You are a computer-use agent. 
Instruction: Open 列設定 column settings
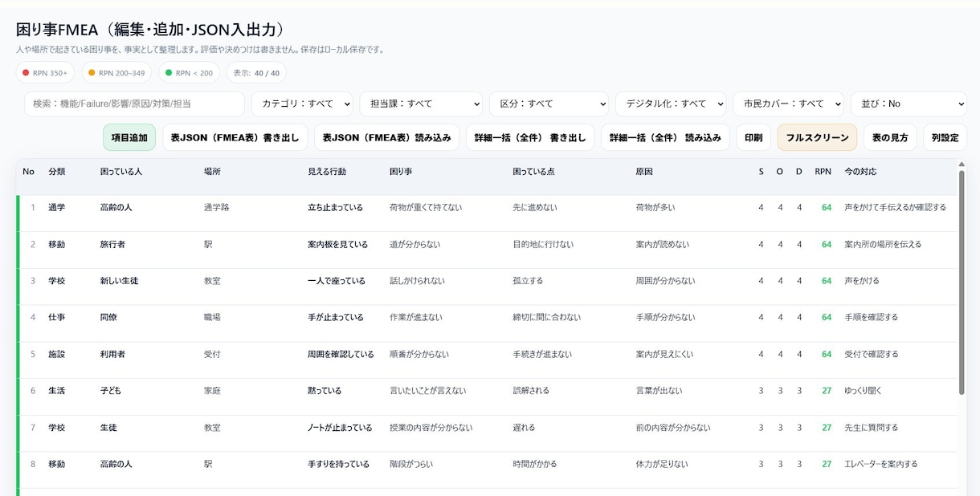[945, 137]
